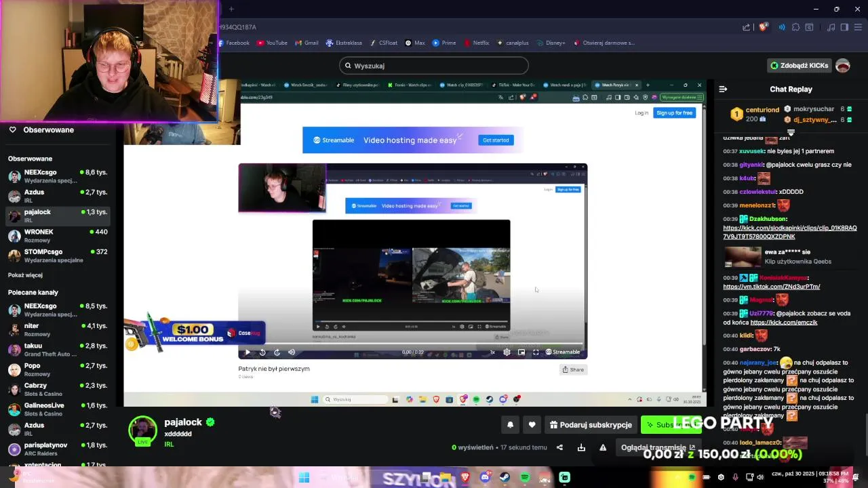The image size is (868, 488).
Task: Select niter in recommended channels
Action: coord(57,329)
